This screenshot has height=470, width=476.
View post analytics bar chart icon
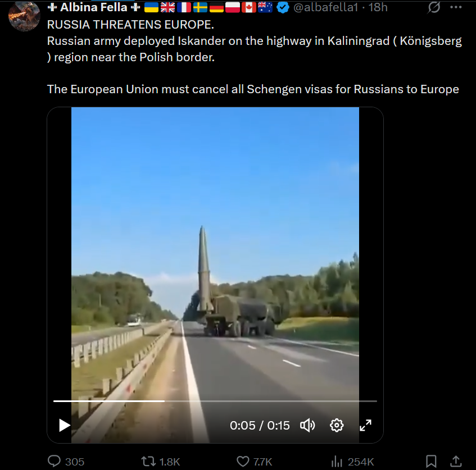(337, 462)
